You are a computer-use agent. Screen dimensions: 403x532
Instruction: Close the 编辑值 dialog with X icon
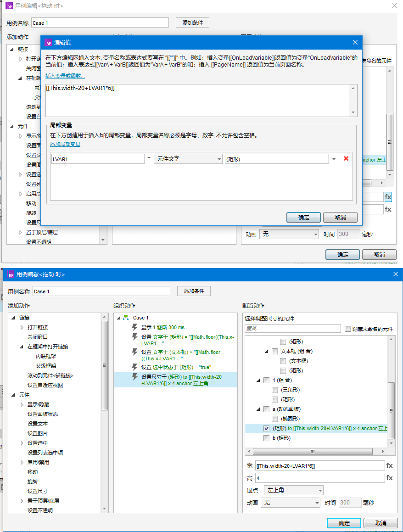pos(355,42)
